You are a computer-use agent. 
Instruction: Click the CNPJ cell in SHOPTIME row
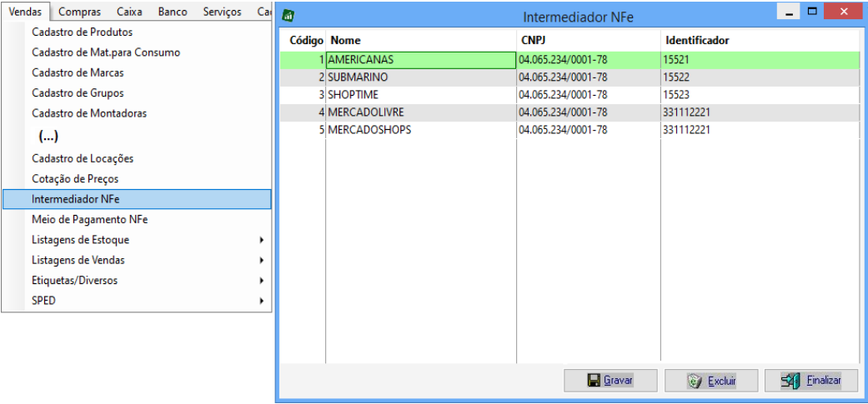coord(589,95)
